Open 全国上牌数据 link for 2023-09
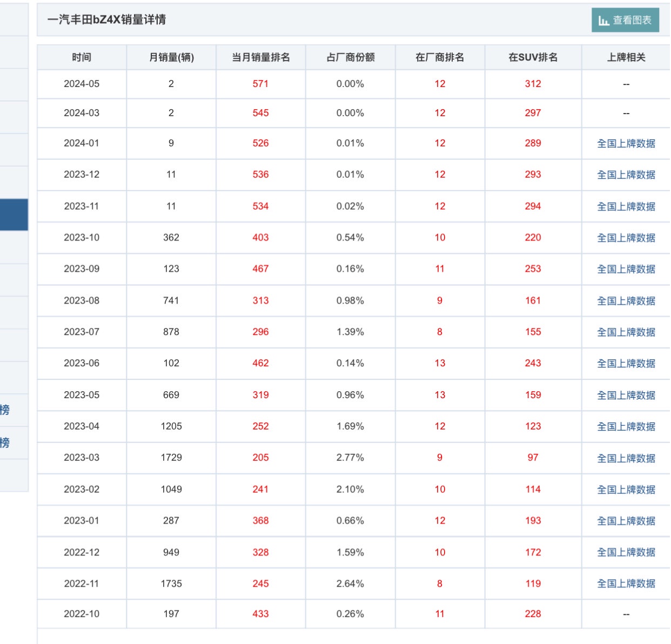 626,269
